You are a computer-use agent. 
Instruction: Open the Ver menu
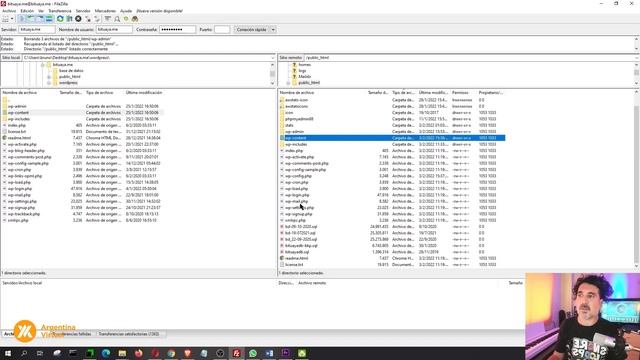[41, 11]
